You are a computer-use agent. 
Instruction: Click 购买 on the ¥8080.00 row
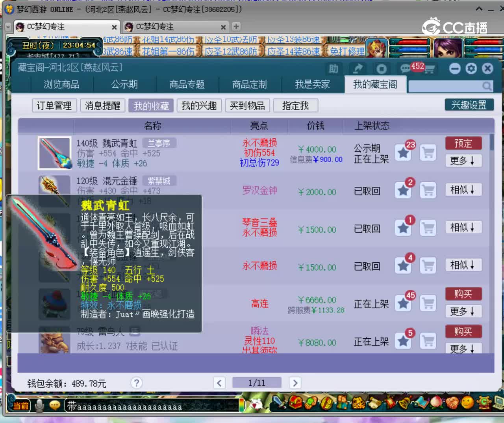463,331
